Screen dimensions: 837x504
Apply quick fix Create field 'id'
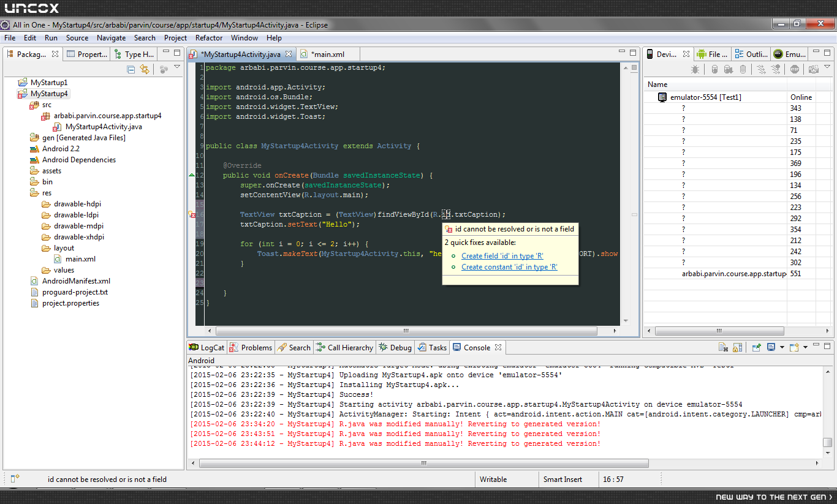(x=502, y=256)
